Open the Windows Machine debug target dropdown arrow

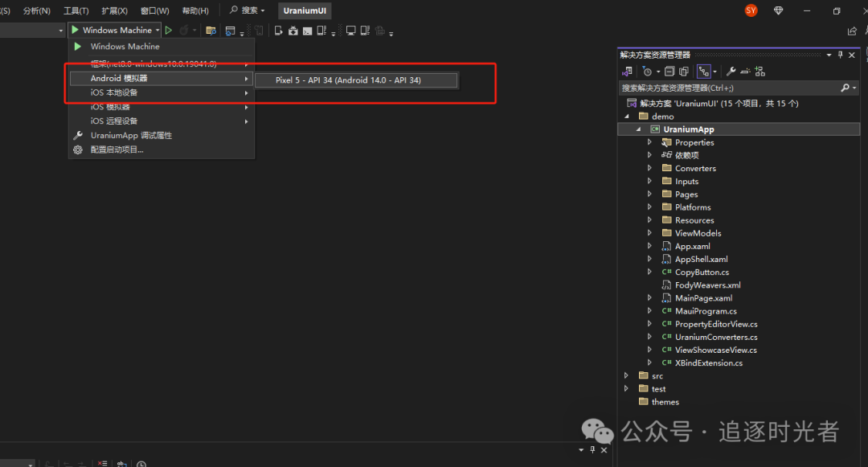pyautogui.click(x=158, y=31)
